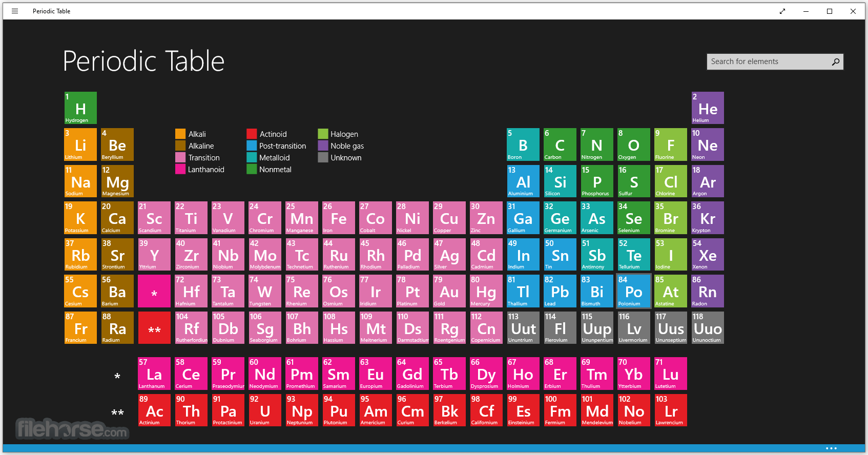Click the Transition legend label
Viewport: 868px width, 455px height.
pos(204,158)
